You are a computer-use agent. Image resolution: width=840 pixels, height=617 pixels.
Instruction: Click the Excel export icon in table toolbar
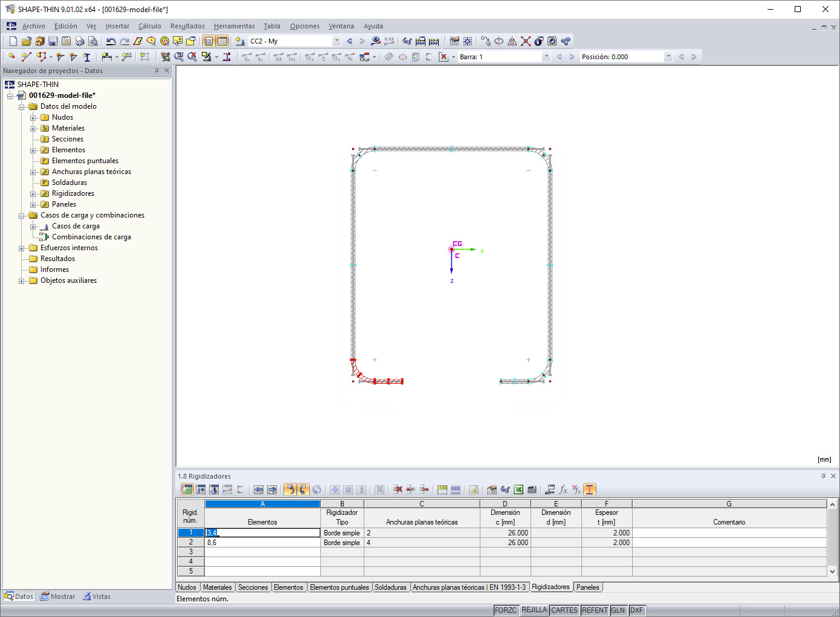pyautogui.click(x=519, y=489)
